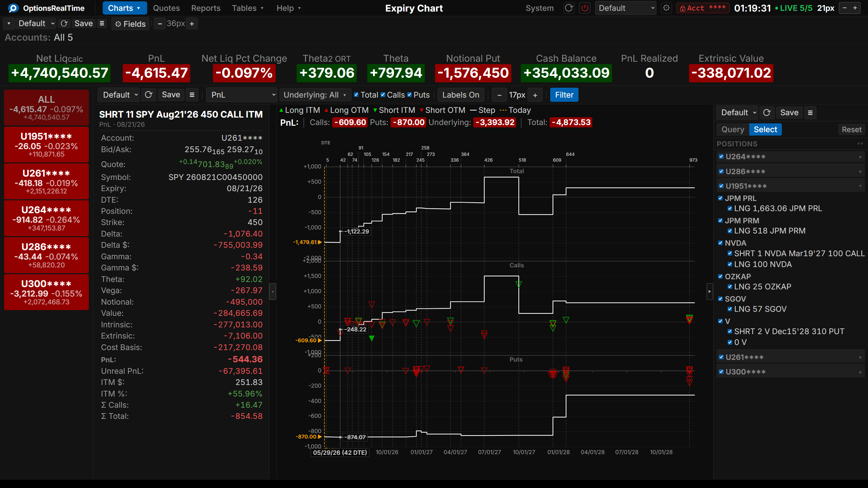This screenshot has width=868, height=488.
Task: Click the OptionsRealTime logo icon
Action: (x=13, y=8)
